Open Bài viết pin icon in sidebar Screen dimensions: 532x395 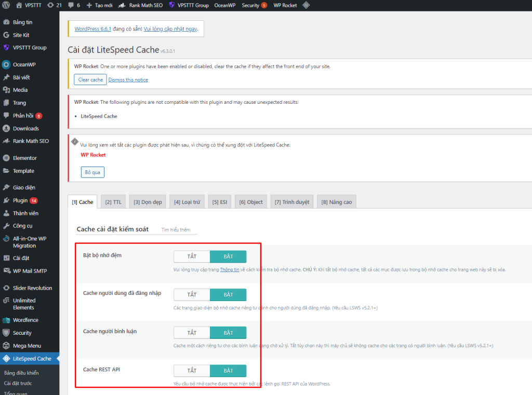6,77
